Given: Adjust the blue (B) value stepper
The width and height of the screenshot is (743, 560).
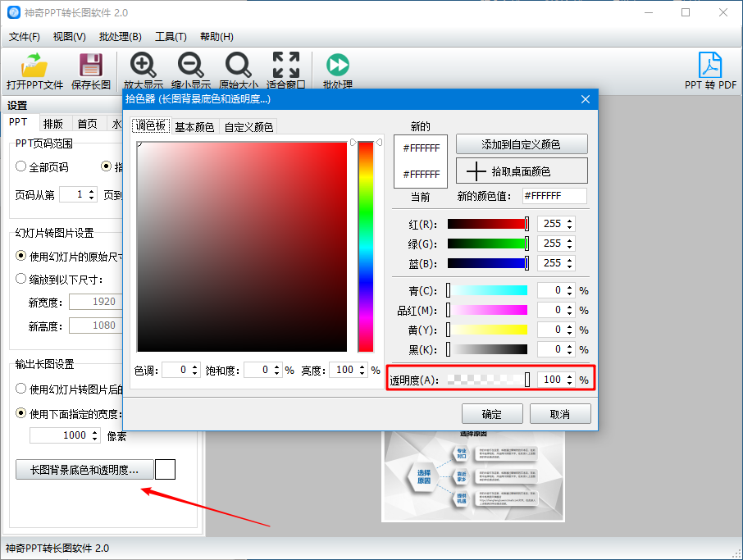Looking at the screenshot, I should [570, 263].
